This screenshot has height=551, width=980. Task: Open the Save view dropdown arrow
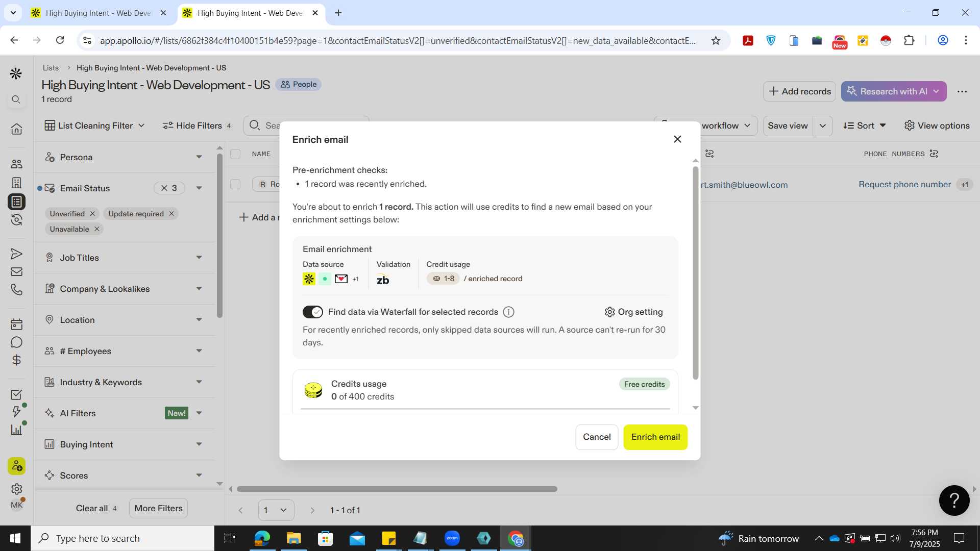[822, 126]
